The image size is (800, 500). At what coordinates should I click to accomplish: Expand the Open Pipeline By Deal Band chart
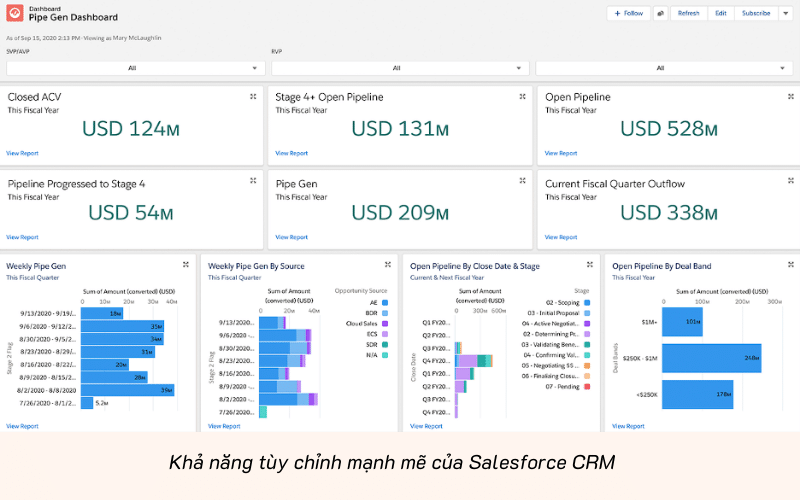[791, 264]
